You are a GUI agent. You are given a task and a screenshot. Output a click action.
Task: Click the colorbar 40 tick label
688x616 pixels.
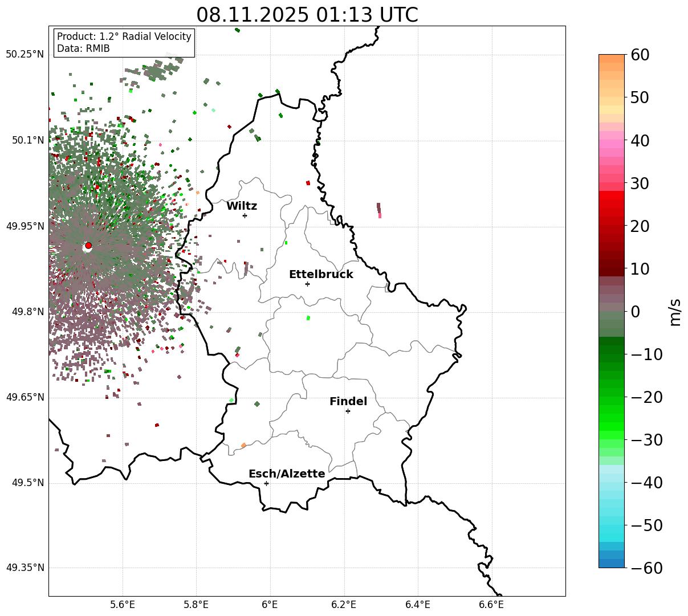coord(640,140)
